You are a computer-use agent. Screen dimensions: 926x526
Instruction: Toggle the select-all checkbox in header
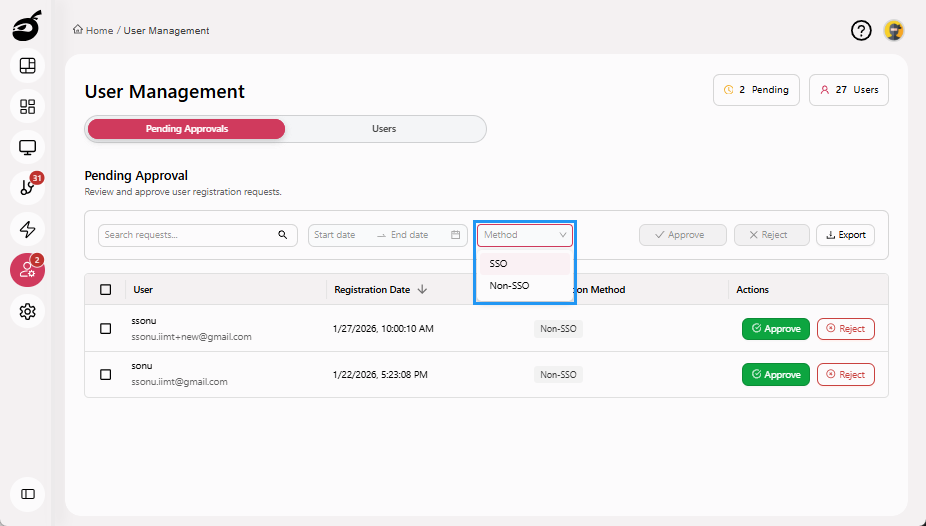pos(106,289)
